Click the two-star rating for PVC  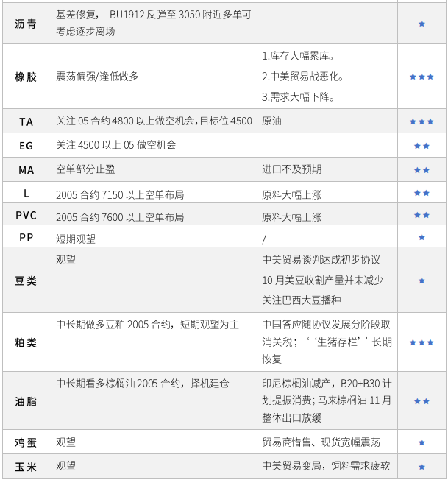(x=422, y=215)
